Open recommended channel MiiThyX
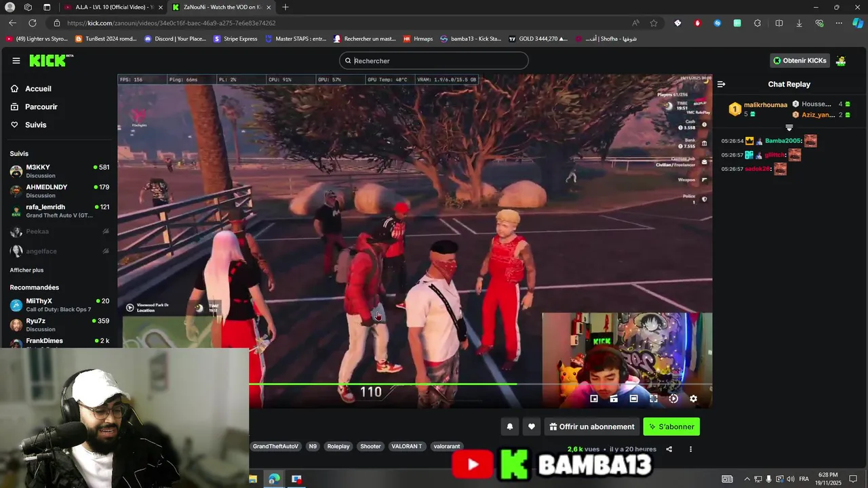868x488 pixels. click(60, 305)
